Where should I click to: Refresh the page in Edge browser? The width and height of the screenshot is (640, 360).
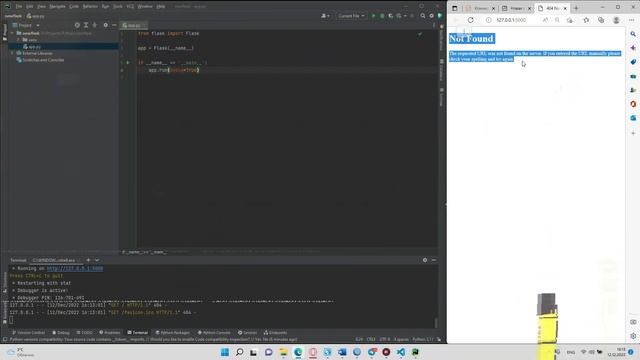471,20
